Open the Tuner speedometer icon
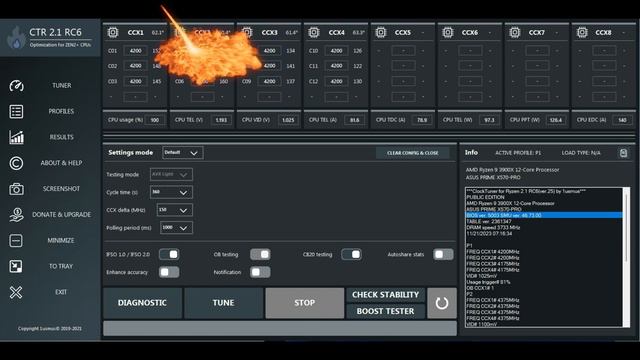The height and width of the screenshot is (360, 640). pyautogui.click(x=16, y=86)
